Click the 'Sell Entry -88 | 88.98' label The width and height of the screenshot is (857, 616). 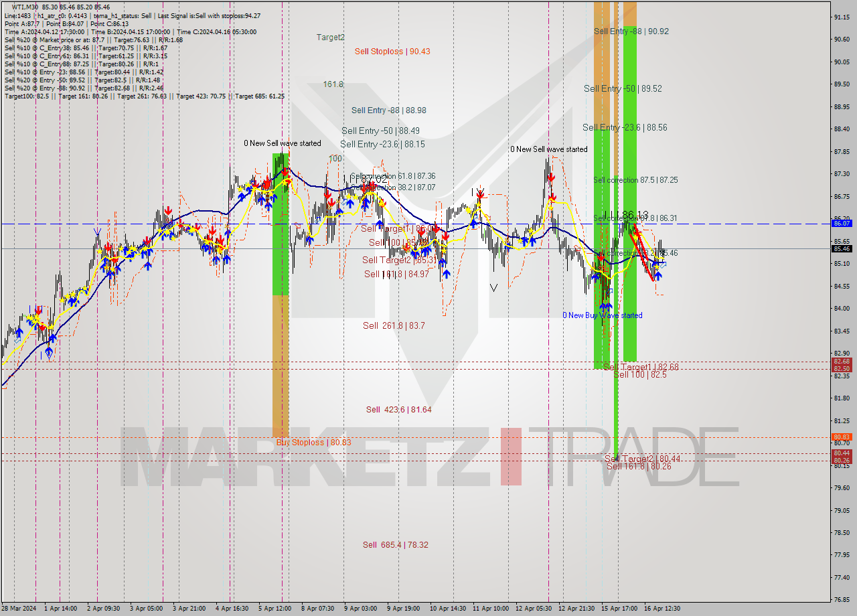tap(389, 110)
